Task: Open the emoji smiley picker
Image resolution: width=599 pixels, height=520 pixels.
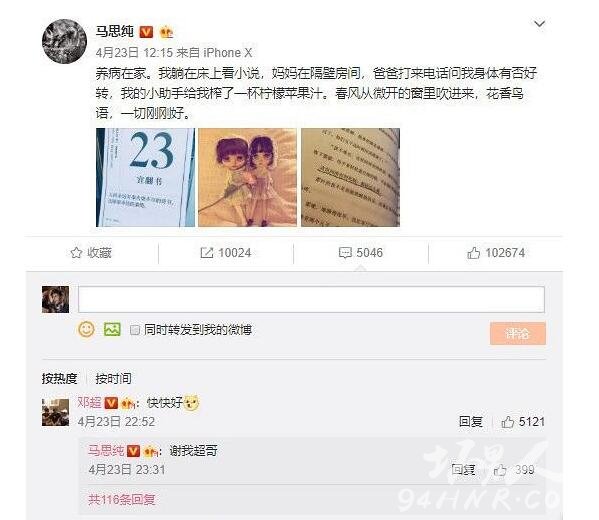Action: [86, 329]
